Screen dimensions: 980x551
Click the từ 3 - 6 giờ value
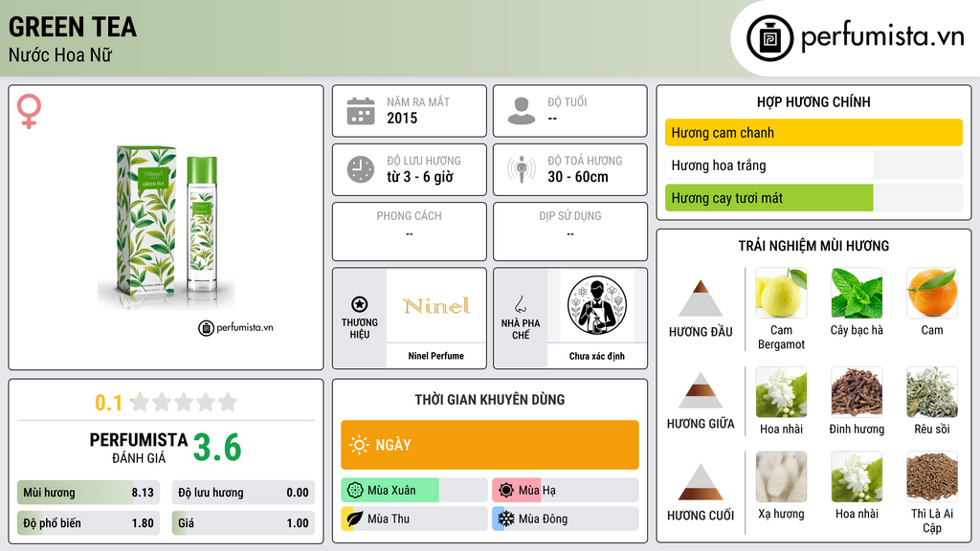pos(420,177)
